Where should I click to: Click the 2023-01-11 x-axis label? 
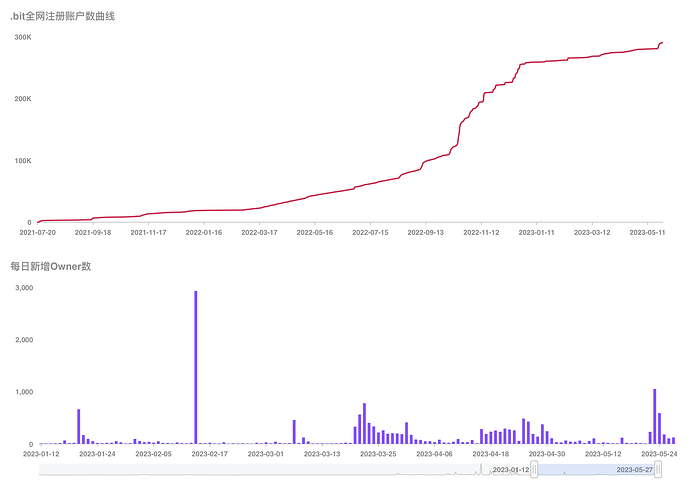(536, 232)
